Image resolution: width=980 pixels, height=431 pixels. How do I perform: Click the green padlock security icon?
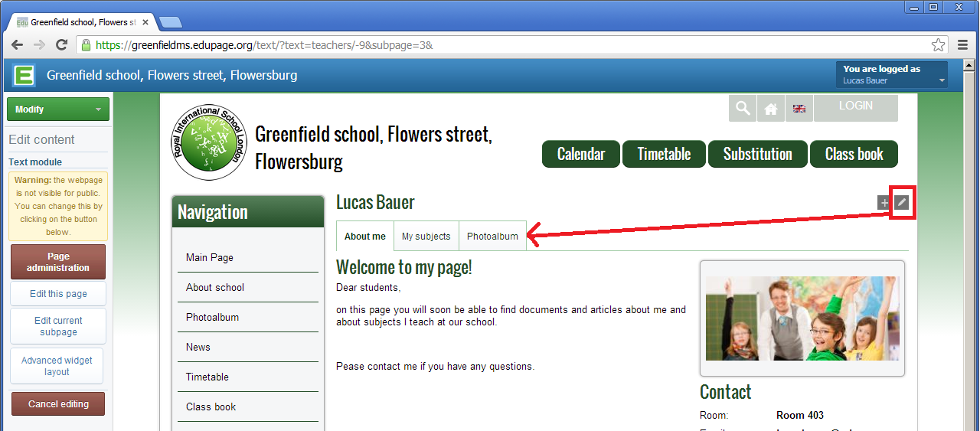86,45
